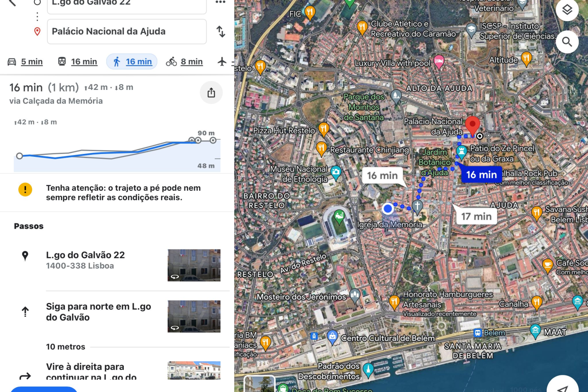Open Clube Atlético e Recreativo do Caramão marker

[362, 28]
